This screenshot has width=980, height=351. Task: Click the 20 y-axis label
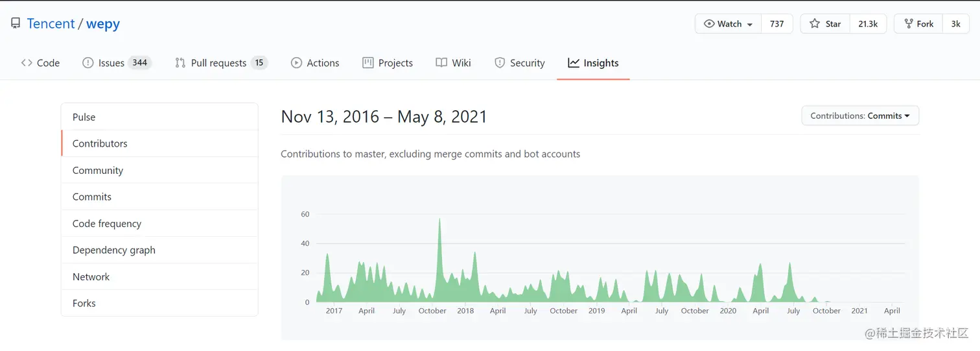[305, 272]
